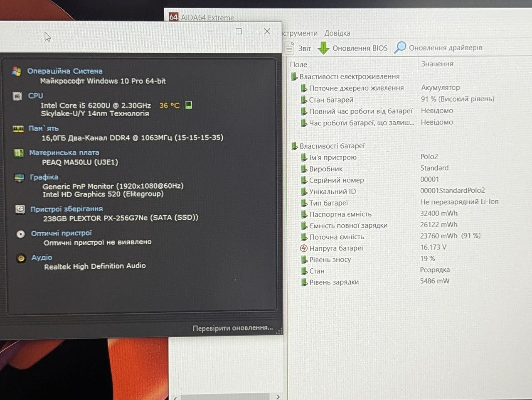532x400 pixels.
Task: Click the battery icon for Поточне джерело живлення
Action: pos(304,88)
